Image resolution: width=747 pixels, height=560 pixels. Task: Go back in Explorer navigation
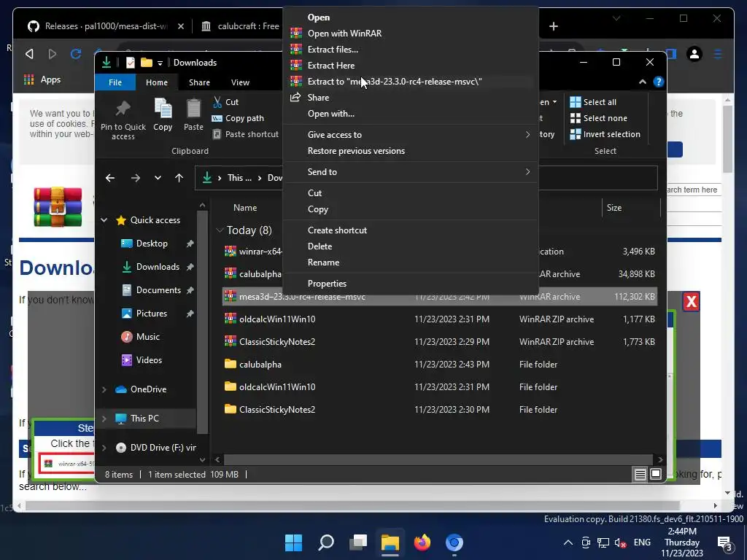[110, 178]
